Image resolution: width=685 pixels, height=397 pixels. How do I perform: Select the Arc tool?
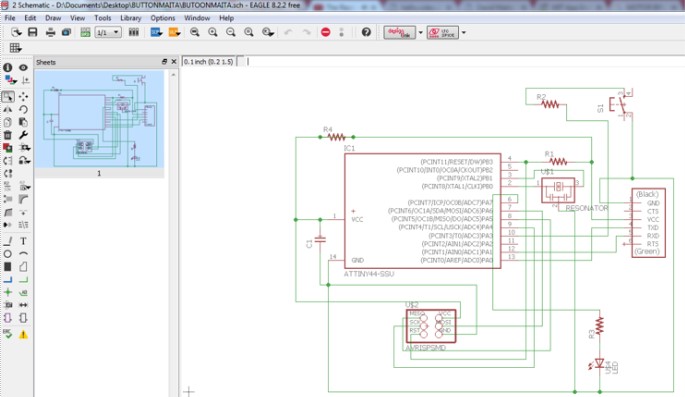[x=24, y=254]
